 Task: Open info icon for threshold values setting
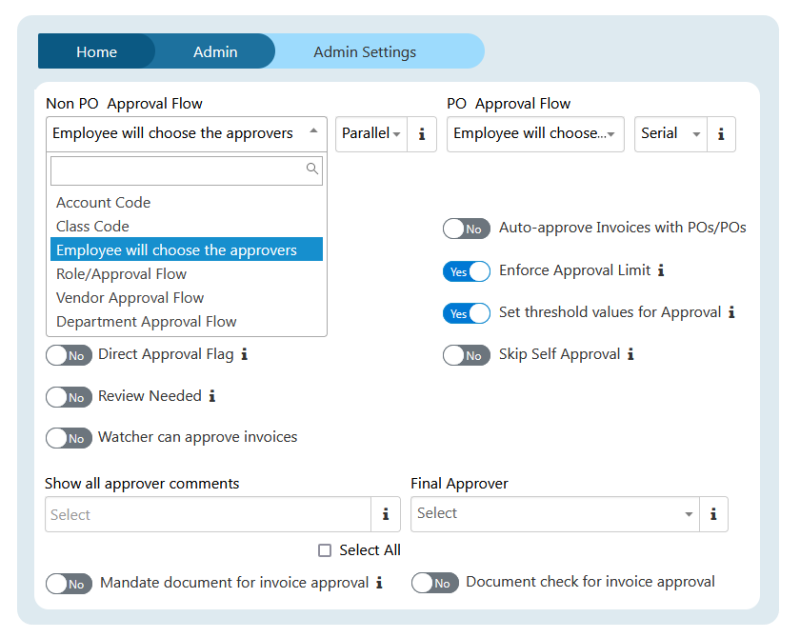(x=731, y=313)
